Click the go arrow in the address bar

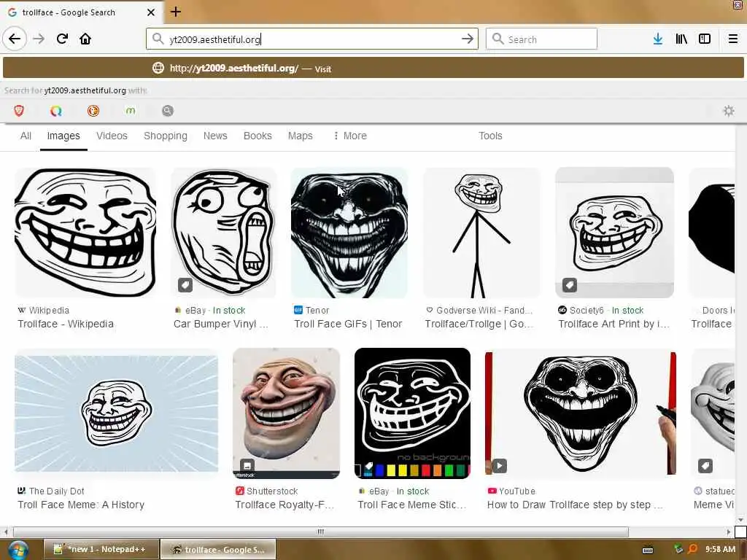coord(468,39)
